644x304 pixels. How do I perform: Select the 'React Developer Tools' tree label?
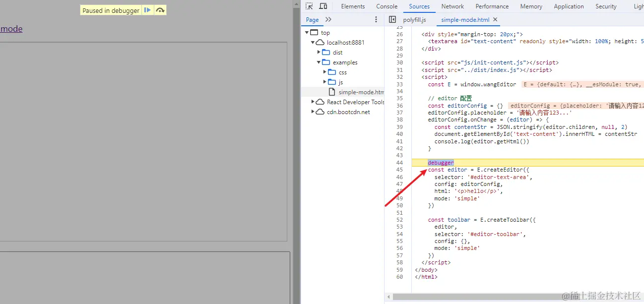point(355,102)
